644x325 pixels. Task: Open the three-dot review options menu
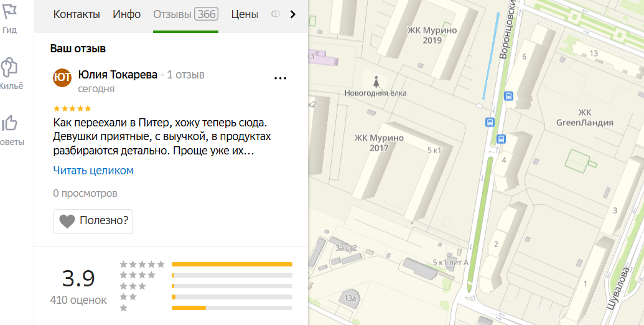point(280,78)
